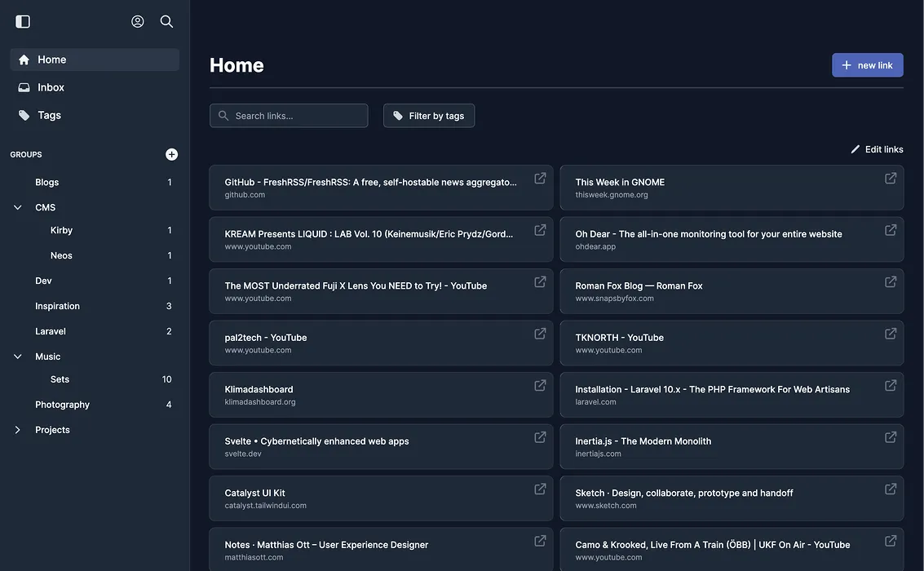Open the Music group
Image resolution: width=924 pixels, height=571 pixels.
click(48, 356)
